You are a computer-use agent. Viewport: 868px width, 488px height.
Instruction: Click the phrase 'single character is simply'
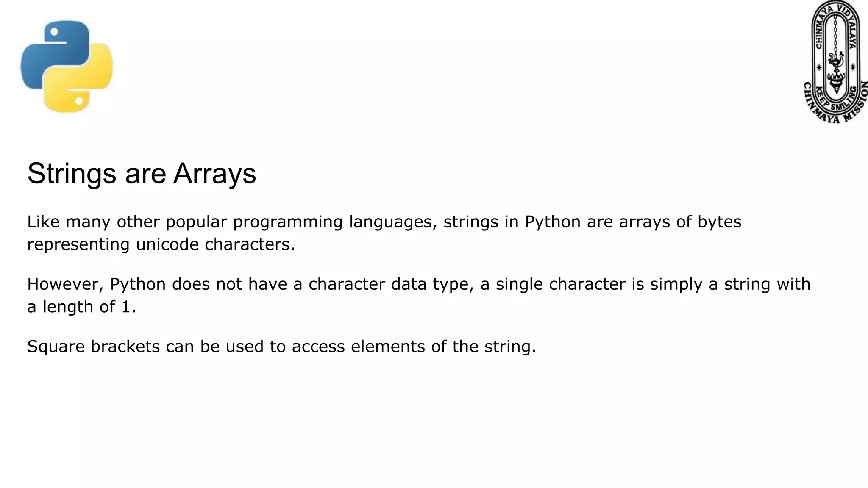599,284
